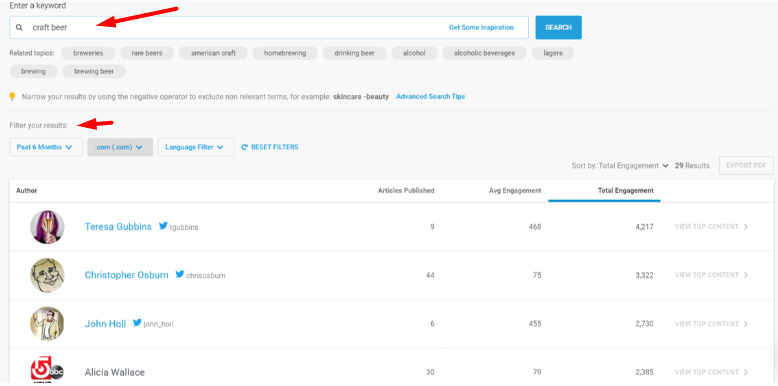Select the drinking beer topic chip
The width and height of the screenshot is (778, 386).
354,53
